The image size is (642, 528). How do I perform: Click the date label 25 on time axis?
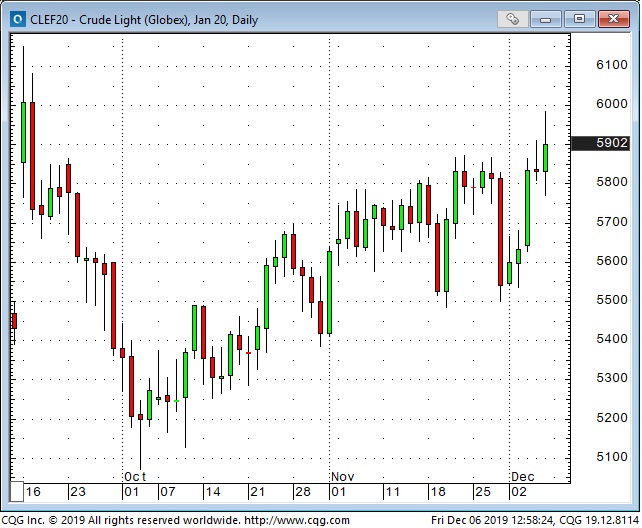click(x=483, y=492)
